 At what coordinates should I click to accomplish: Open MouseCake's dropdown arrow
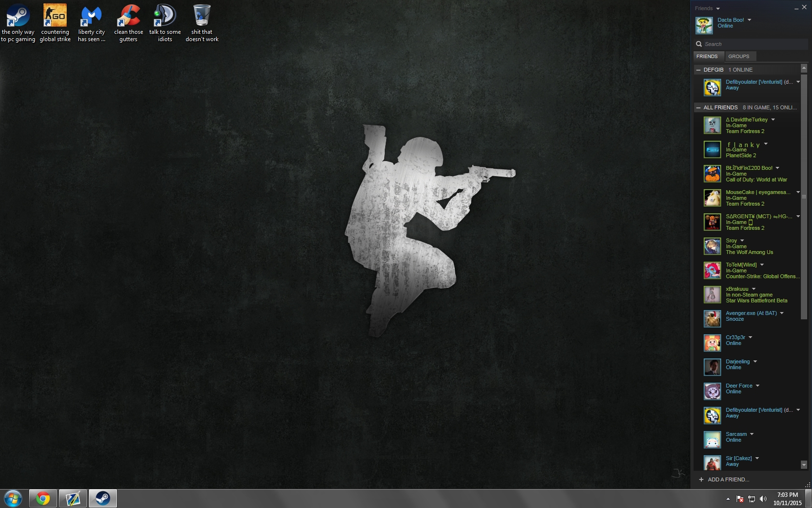[798, 192]
